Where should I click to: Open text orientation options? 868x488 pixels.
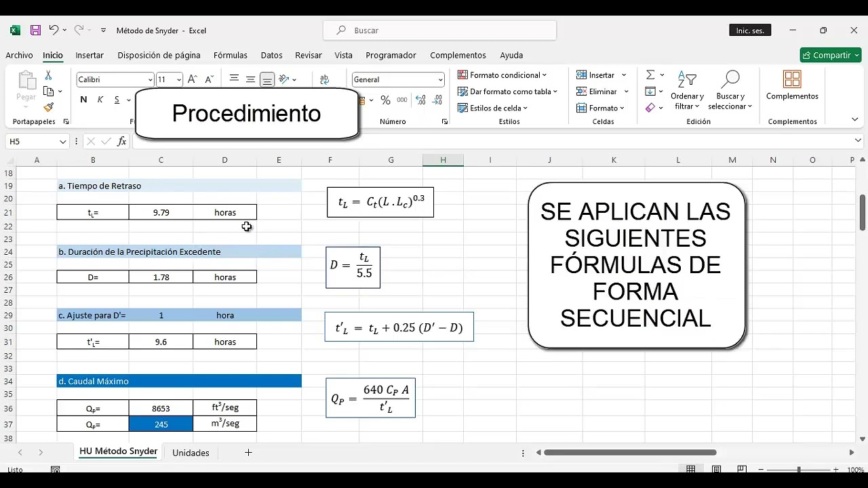288,79
